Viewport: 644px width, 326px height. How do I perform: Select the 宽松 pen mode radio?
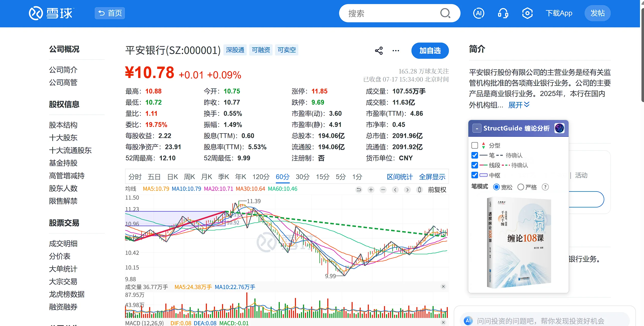click(x=496, y=187)
